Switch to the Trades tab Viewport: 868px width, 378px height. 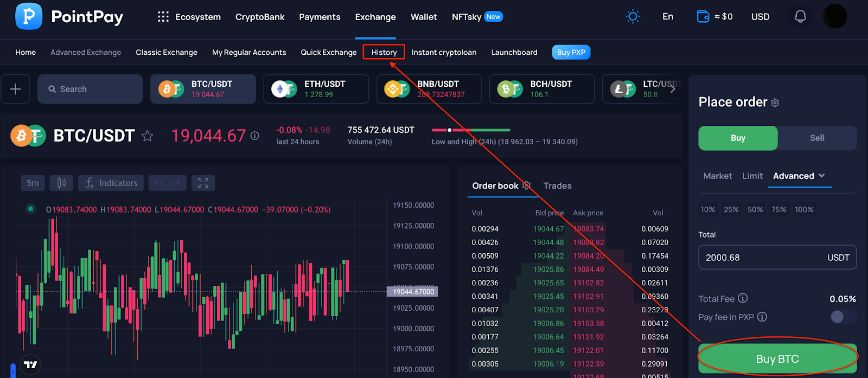tap(557, 185)
